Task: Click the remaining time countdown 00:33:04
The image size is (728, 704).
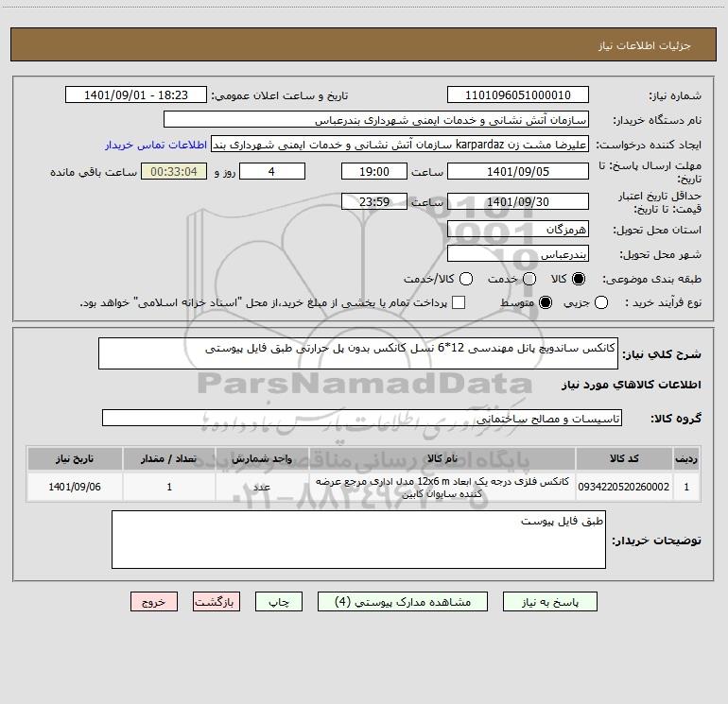Action: point(174,171)
